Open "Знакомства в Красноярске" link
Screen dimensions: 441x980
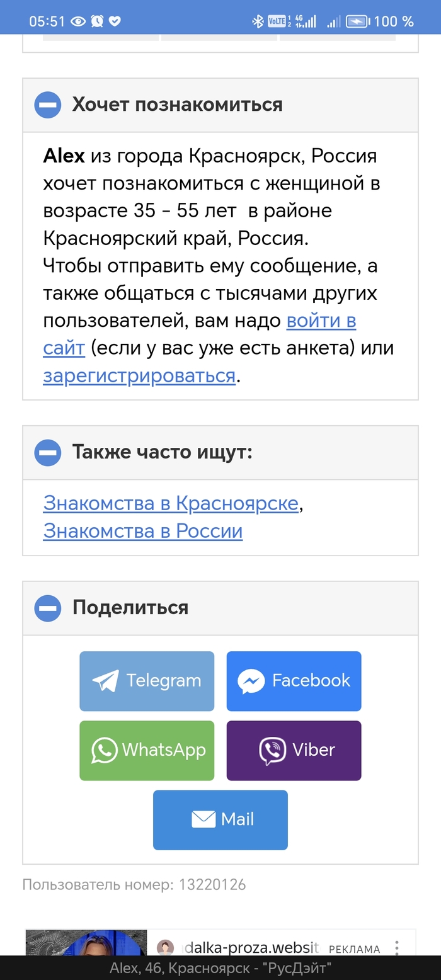point(171,504)
